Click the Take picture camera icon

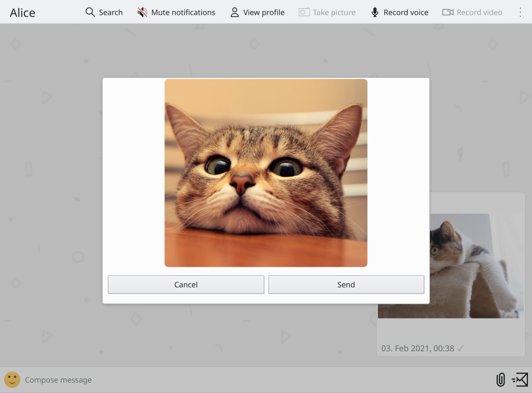click(304, 12)
